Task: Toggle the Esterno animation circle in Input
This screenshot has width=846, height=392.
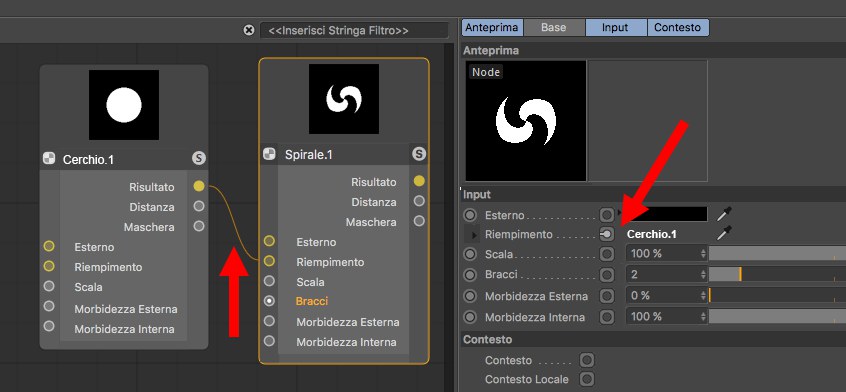Action: (x=470, y=215)
